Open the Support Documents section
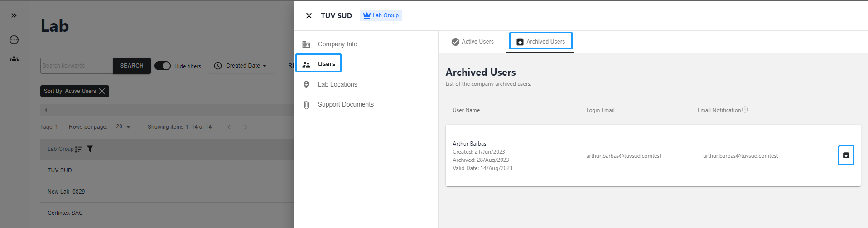Image resolution: width=868 pixels, height=228 pixels. pyautogui.click(x=345, y=104)
